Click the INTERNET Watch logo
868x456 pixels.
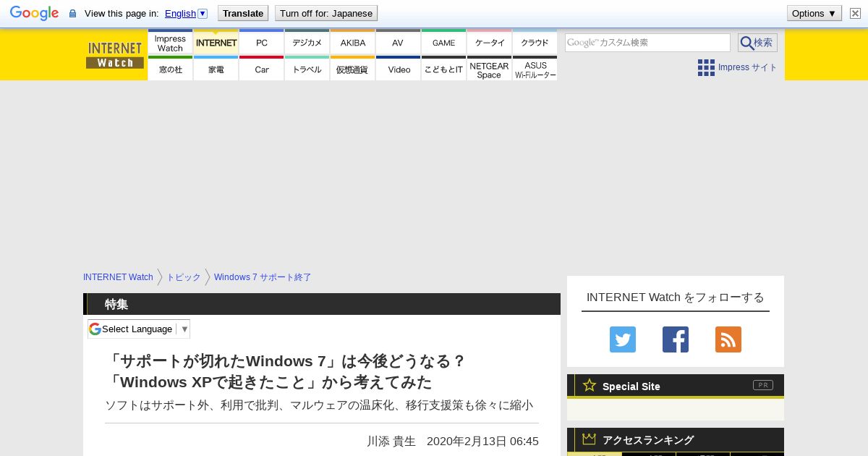[115, 55]
